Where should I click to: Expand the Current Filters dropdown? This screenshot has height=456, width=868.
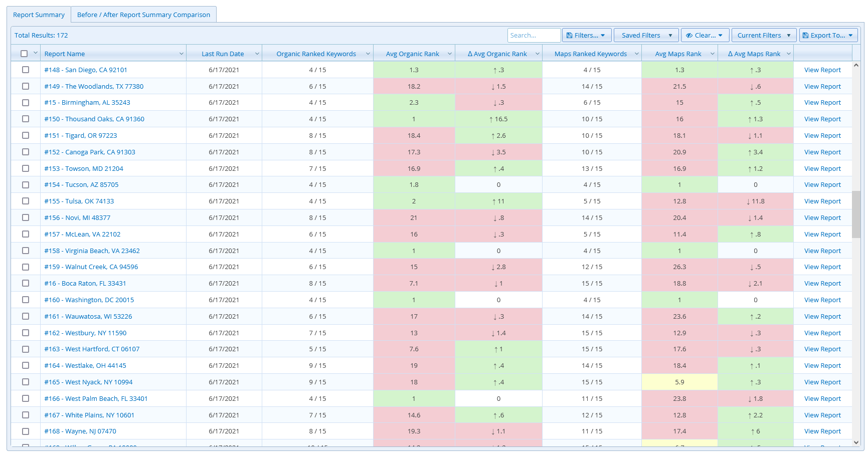pos(764,36)
